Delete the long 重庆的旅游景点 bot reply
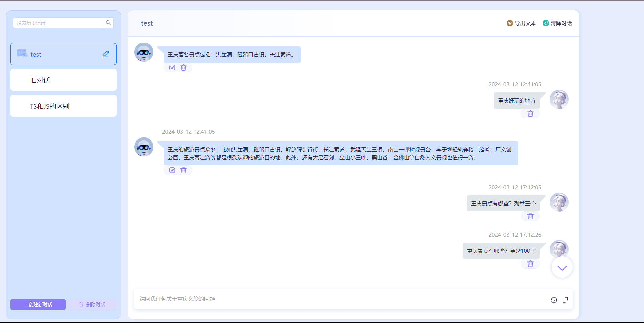This screenshot has width=644, height=323. click(183, 170)
